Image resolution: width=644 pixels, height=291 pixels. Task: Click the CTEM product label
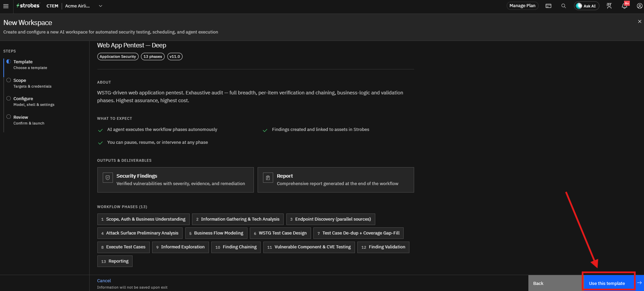coord(52,6)
